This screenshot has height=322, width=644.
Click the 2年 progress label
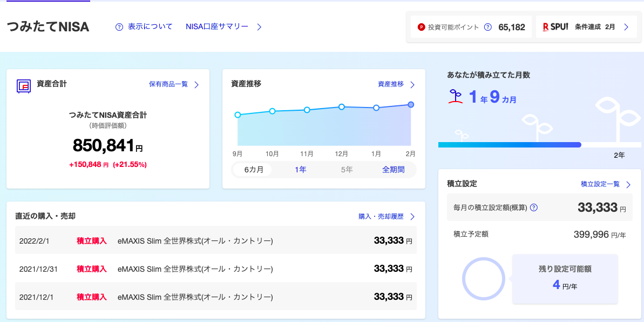click(619, 156)
